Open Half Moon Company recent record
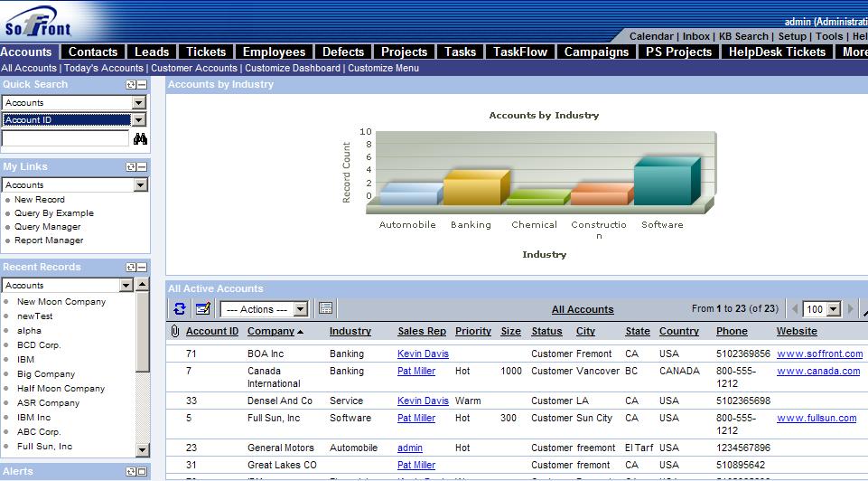The height and width of the screenshot is (481, 868). (61, 389)
